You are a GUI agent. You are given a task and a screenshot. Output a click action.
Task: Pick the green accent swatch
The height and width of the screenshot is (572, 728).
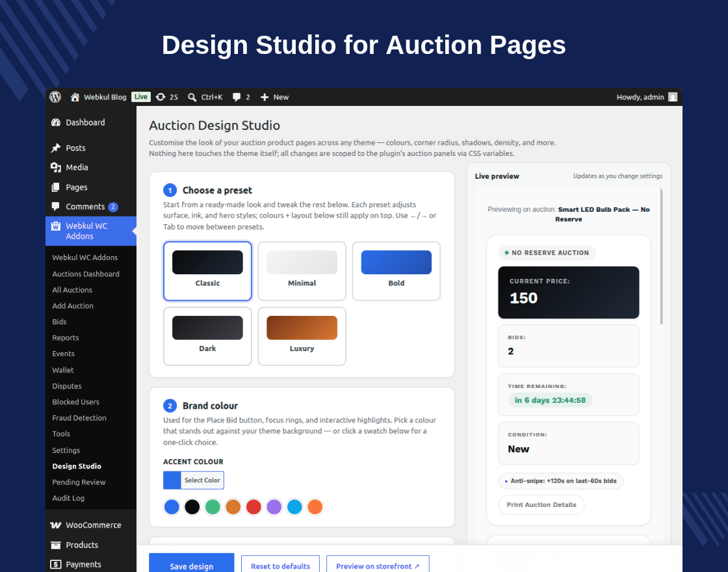tap(213, 507)
